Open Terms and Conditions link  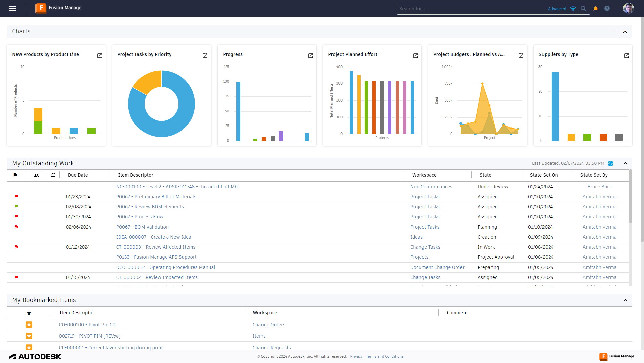(385, 356)
